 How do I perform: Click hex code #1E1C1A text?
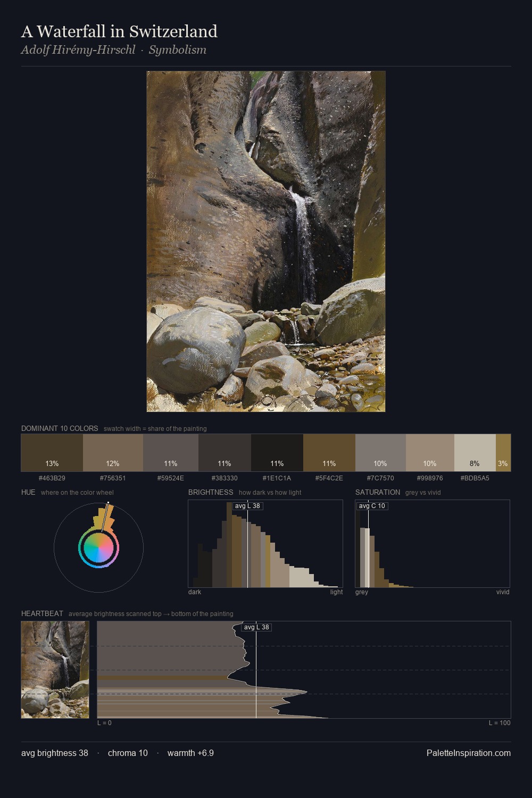(x=277, y=478)
